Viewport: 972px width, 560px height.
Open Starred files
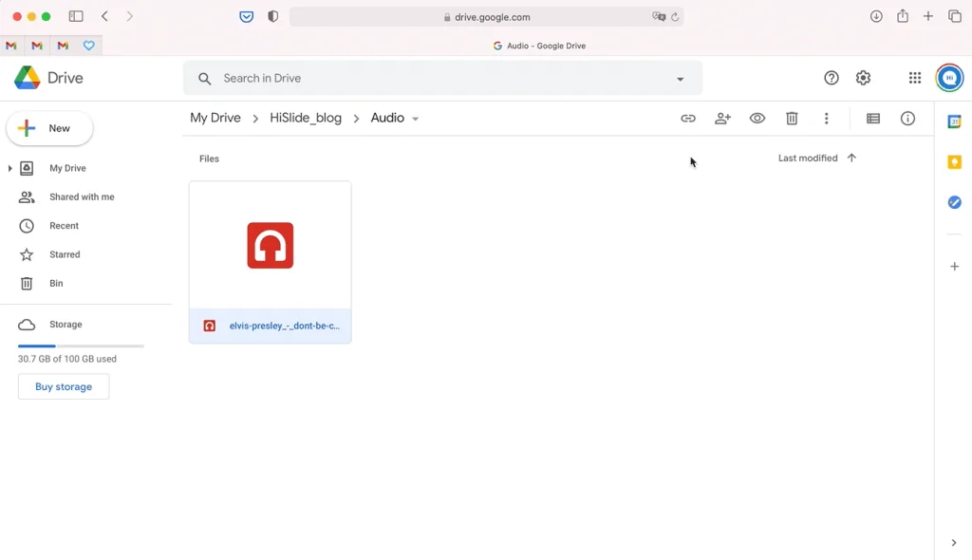pos(65,254)
